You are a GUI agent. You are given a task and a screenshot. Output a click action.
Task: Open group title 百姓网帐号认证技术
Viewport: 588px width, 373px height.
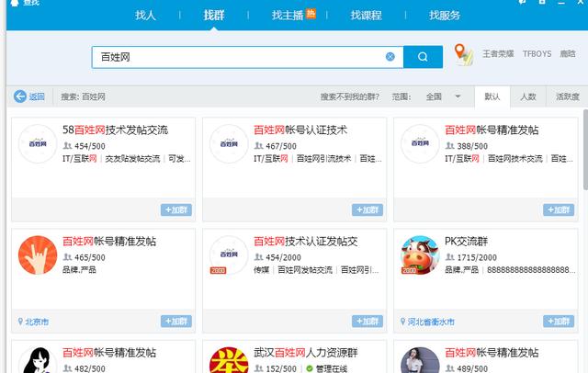click(300, 130)
